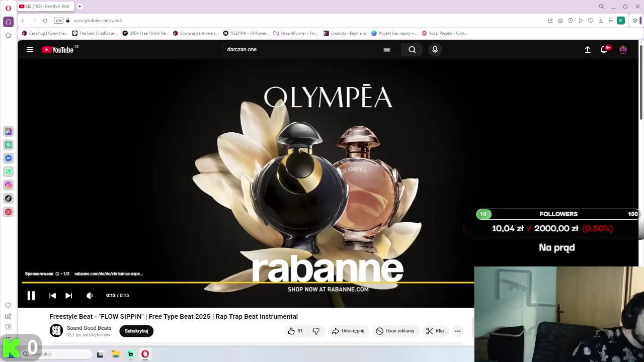
Task: Open the Creators - Keymailer bookmark
Action: tap(345, 33)
